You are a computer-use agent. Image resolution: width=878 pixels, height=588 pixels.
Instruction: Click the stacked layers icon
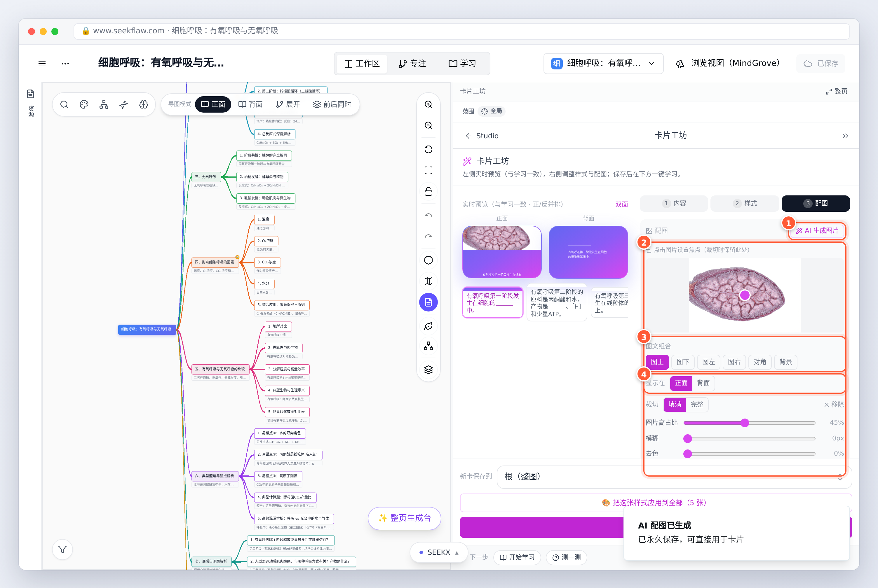point(428,370)
